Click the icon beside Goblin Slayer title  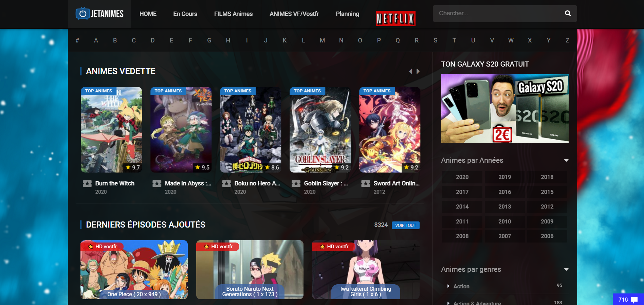(296, 184)
